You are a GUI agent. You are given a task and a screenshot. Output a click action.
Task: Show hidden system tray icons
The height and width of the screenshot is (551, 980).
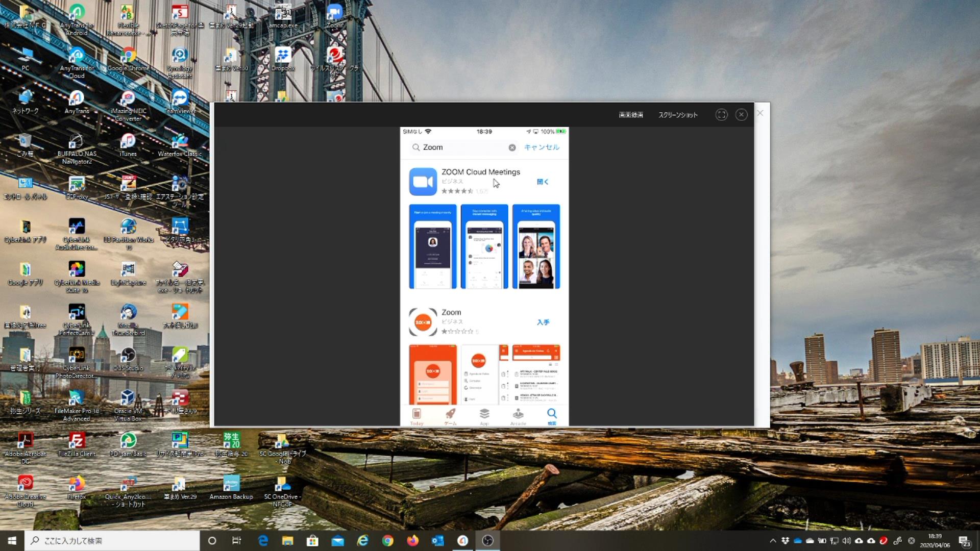(773, 541)
